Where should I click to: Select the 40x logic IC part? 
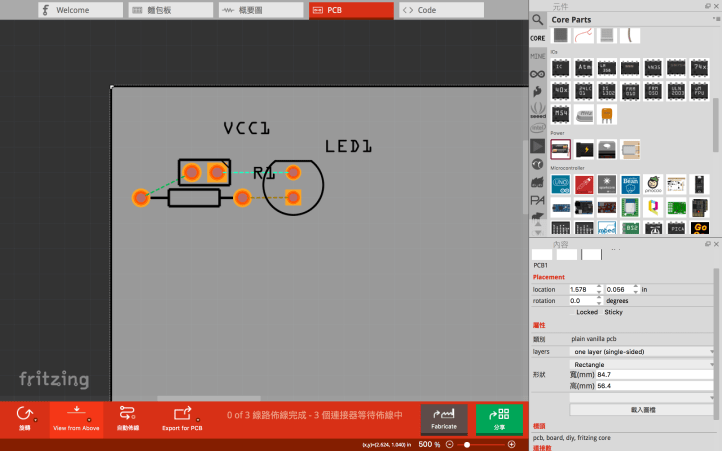tap(560, 91)
